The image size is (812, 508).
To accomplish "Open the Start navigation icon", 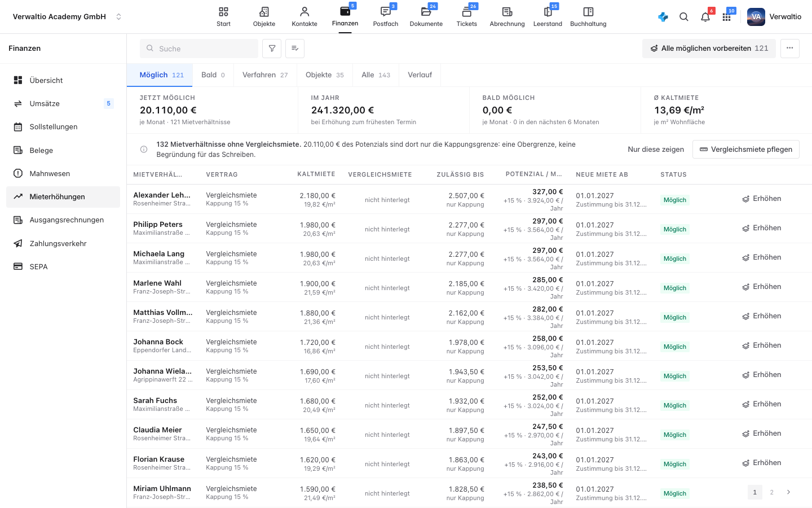I will [223, 17].
